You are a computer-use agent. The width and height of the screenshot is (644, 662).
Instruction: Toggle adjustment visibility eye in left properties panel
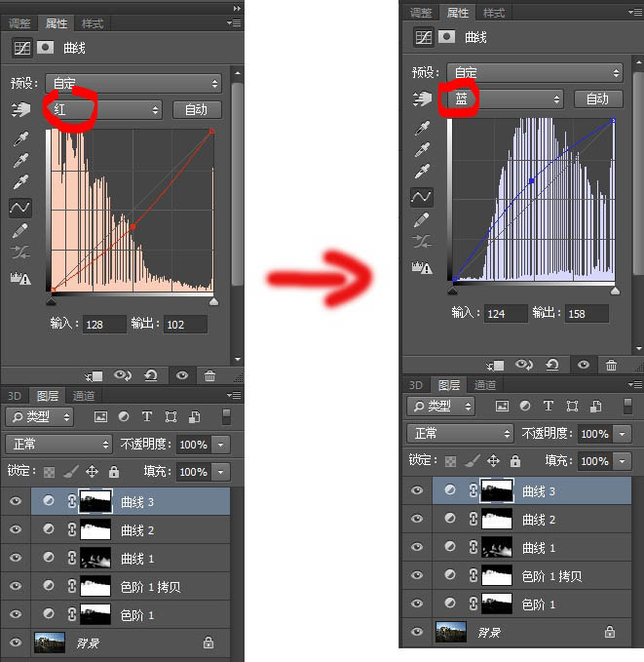(x=182, y=375)
